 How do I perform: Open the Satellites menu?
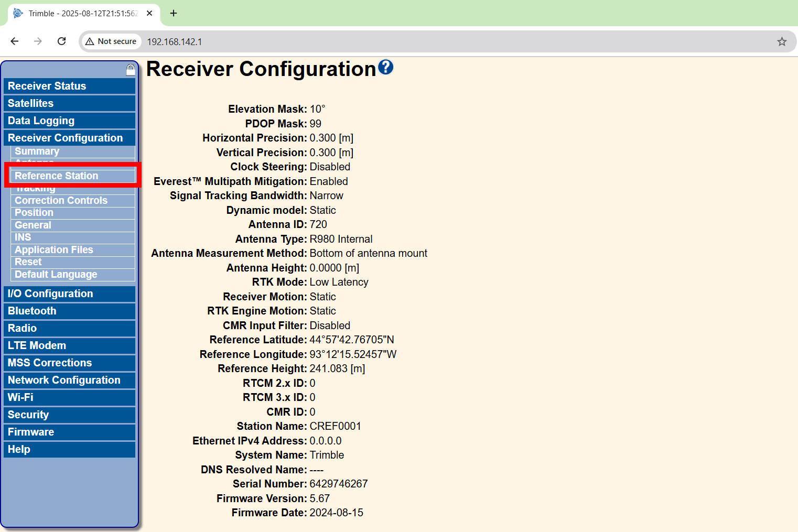[x=30, y=103]
